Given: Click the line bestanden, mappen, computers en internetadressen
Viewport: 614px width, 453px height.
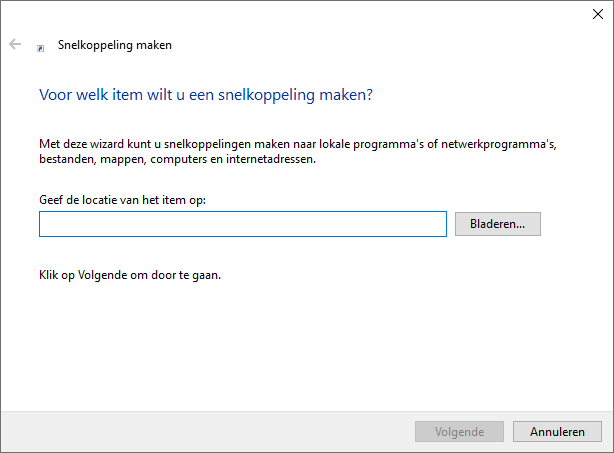Looking at the screenshot, I should [x=177, y=159].
